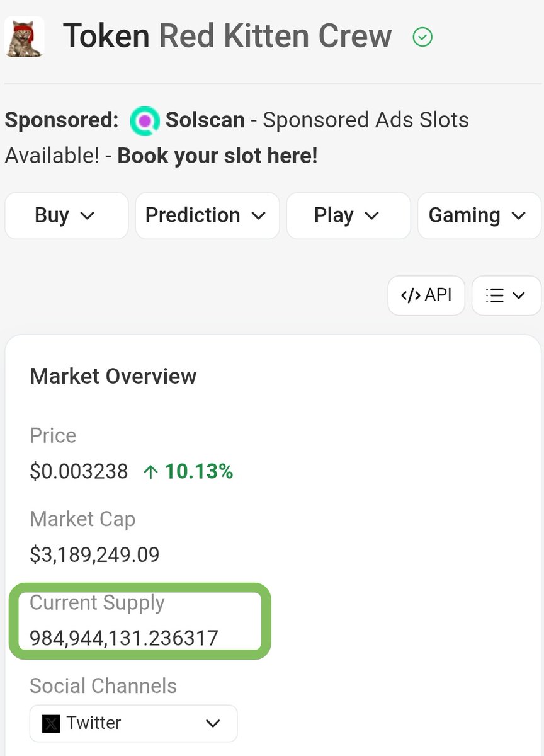Open the Solscan sponsored link

pos(205,120)
